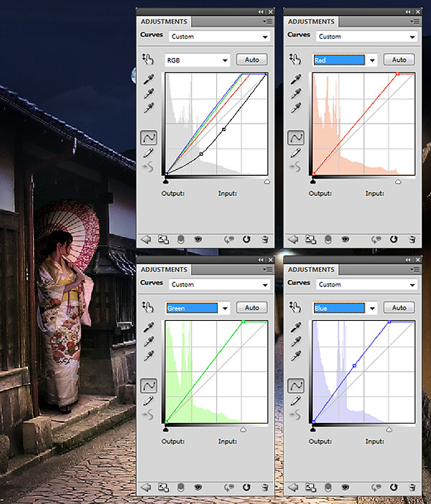The image size is (431, 504).
Task: Open Red channel dropdown
Action: click(345, 60)
